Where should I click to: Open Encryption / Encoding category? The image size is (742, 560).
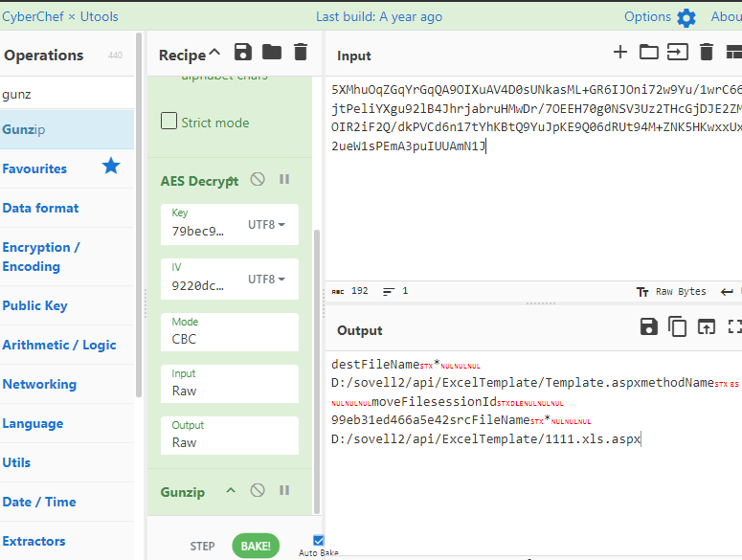click(41, 257)
